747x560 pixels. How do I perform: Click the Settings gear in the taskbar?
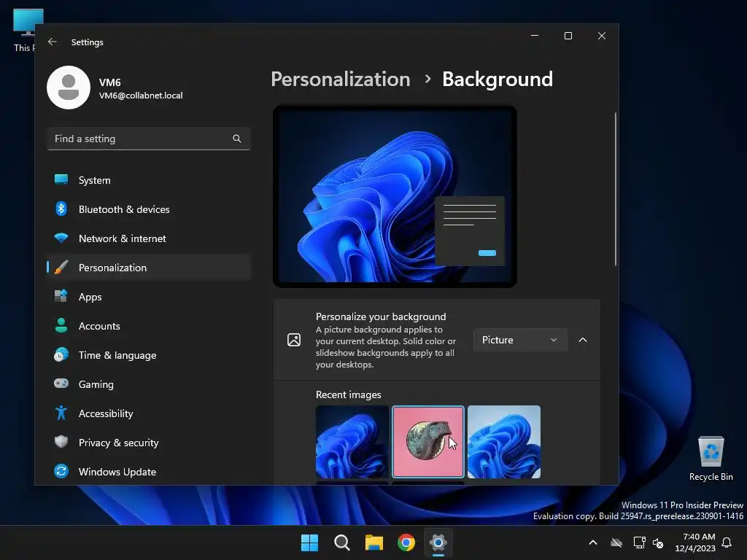tap(438, 542)
